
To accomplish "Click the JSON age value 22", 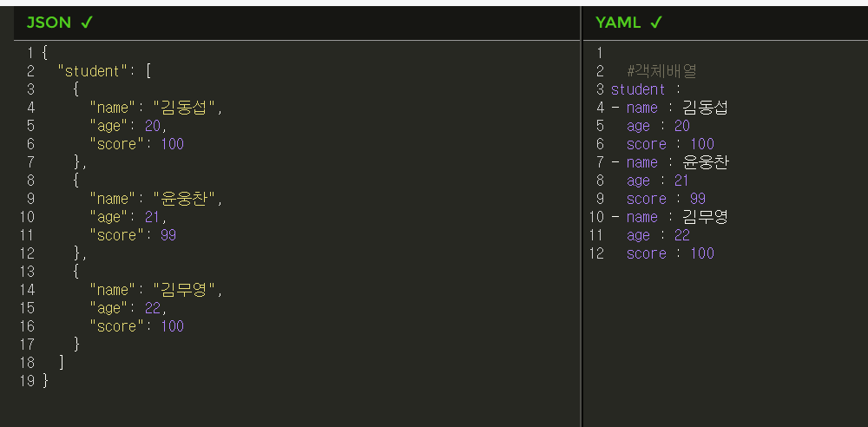I will tap(152, 308).
